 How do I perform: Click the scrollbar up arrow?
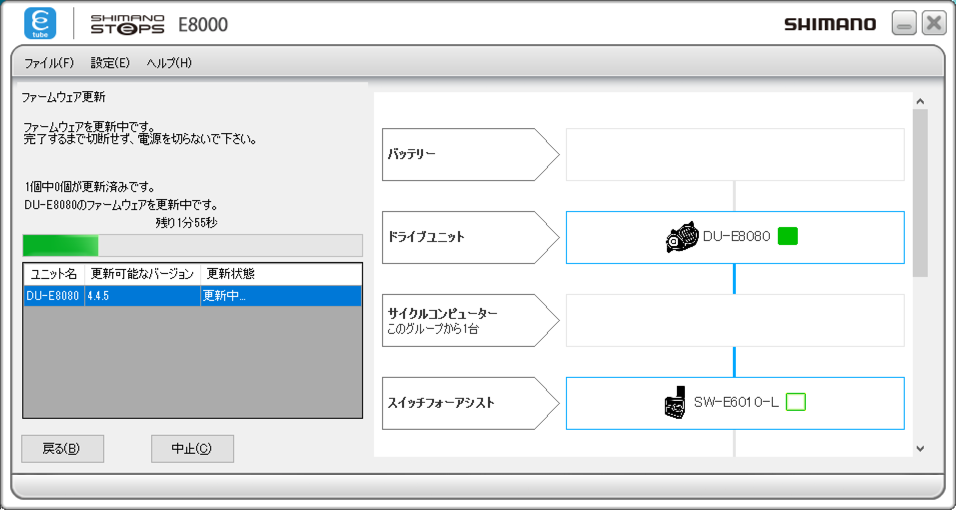click(920, 102)
